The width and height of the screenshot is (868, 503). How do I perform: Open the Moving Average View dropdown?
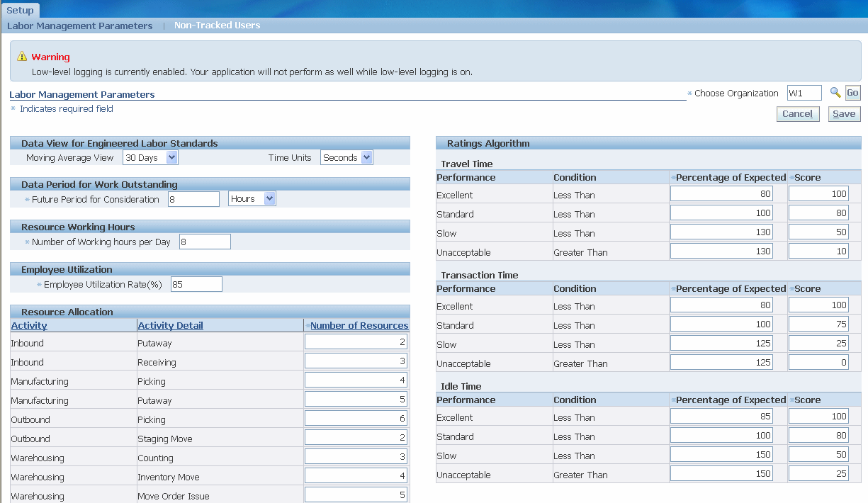(151, 157)
